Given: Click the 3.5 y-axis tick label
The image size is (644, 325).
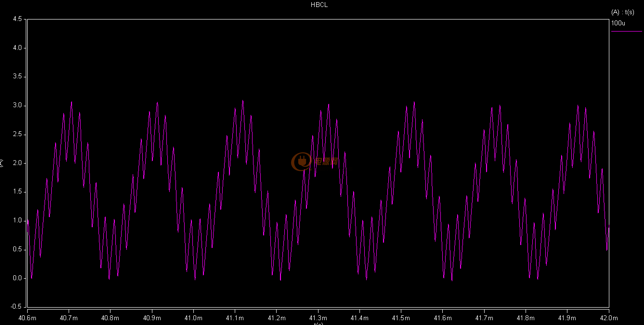Looking at the screenshot, I should 18,77.
